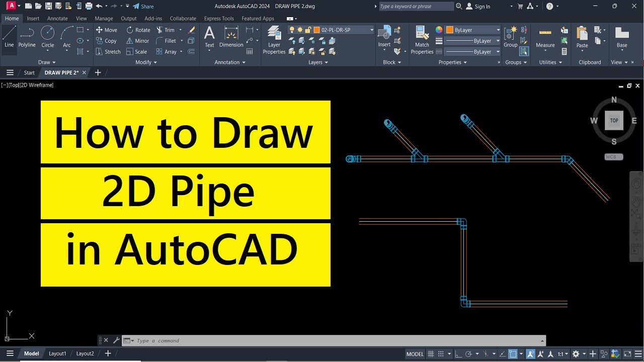Click the WCS label under ViewCube
The image size is (644, 362).
tap(613, 157)
